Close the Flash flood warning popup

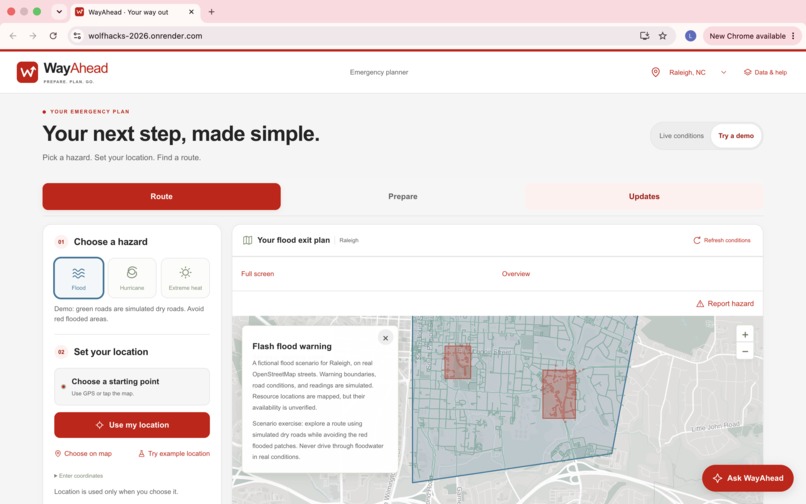(386, 338)
